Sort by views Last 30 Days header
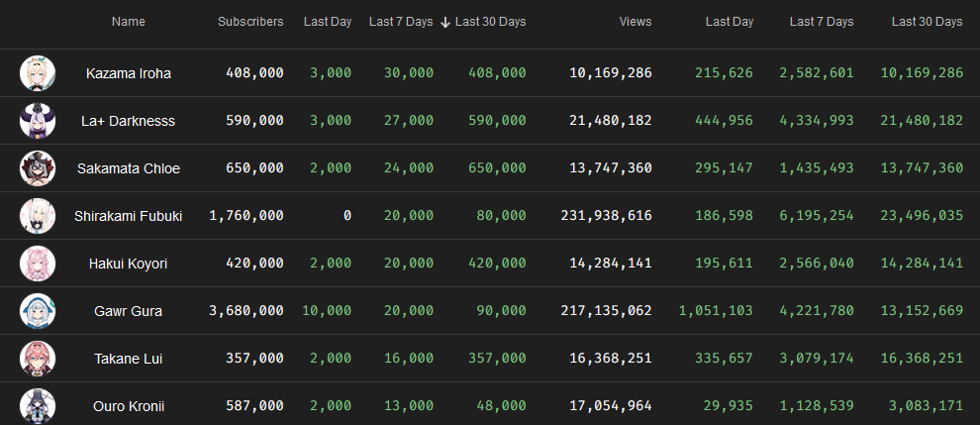Viewport: 980px width, 425px height. click(x=927, y=22)
